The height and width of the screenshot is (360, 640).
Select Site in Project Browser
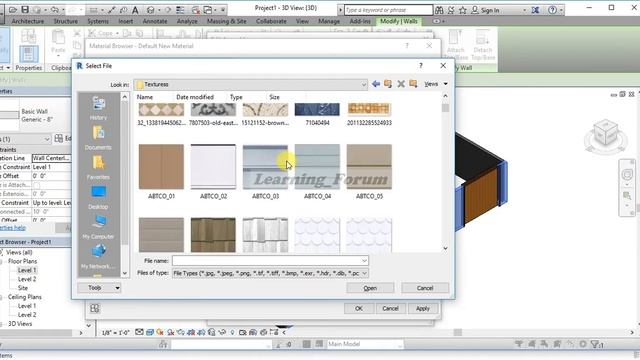pos(23,288)
